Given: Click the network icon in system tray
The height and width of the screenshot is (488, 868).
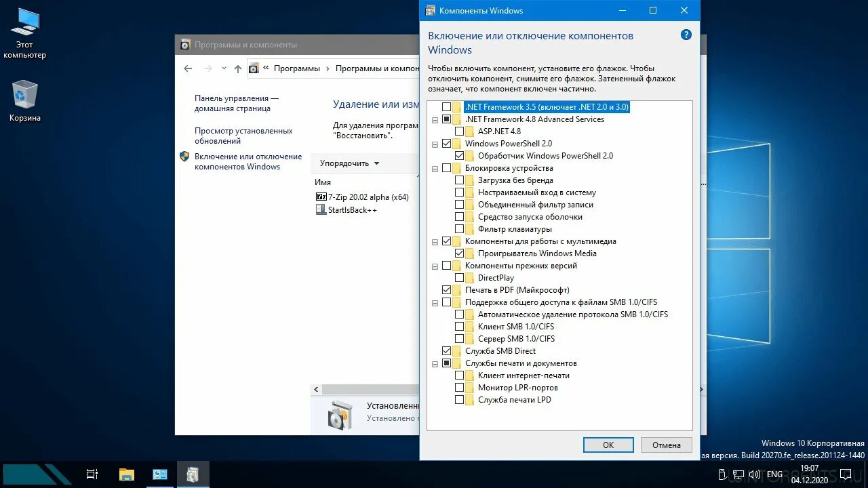Looking at the screenshot, I should (x=739, y=474).
